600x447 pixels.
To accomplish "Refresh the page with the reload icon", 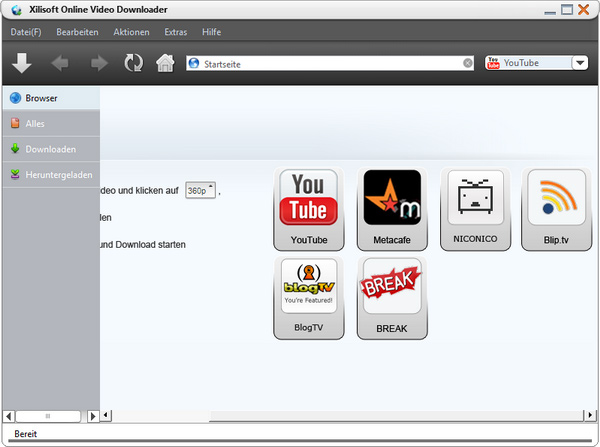I will 134,63.
